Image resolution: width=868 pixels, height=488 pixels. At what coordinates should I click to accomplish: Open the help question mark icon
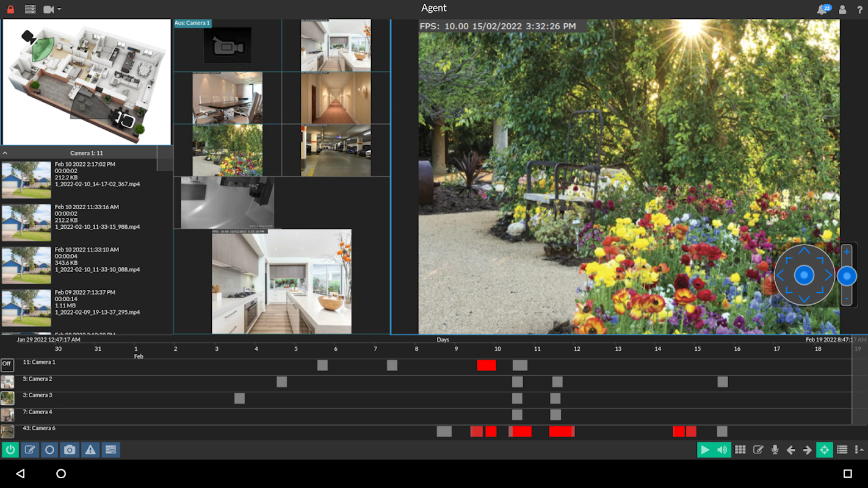(859, 9)
